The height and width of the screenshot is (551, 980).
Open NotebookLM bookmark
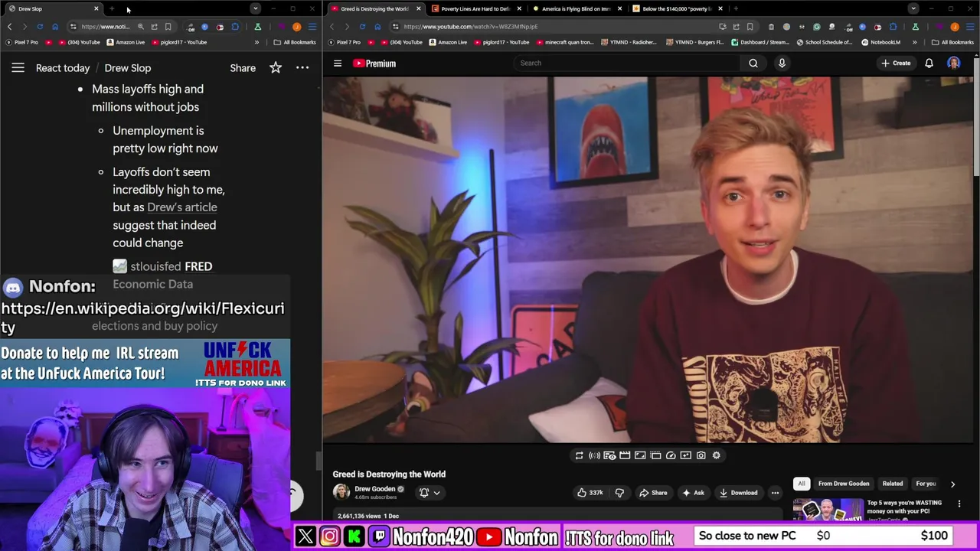[x=881, y=42]
